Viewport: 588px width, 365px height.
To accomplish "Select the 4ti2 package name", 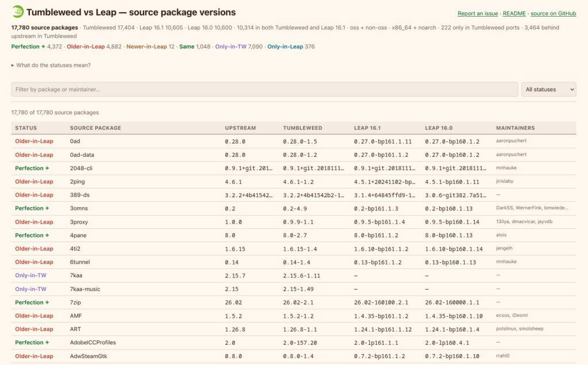I will point(75,248).
